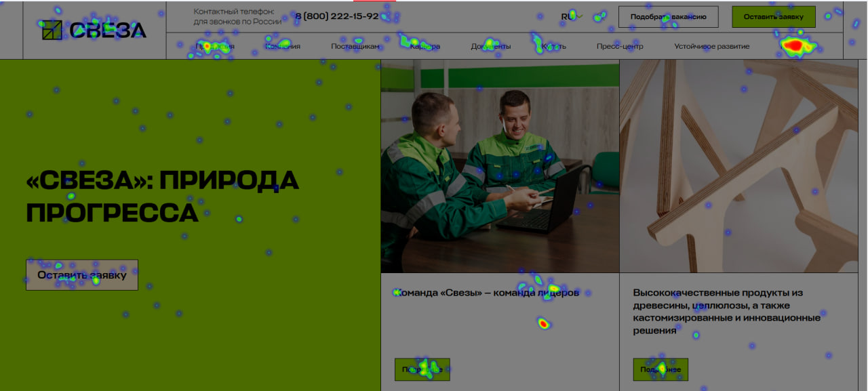Click Подробнее under the wood products card

pyautogui.click(x=660, y=369)
